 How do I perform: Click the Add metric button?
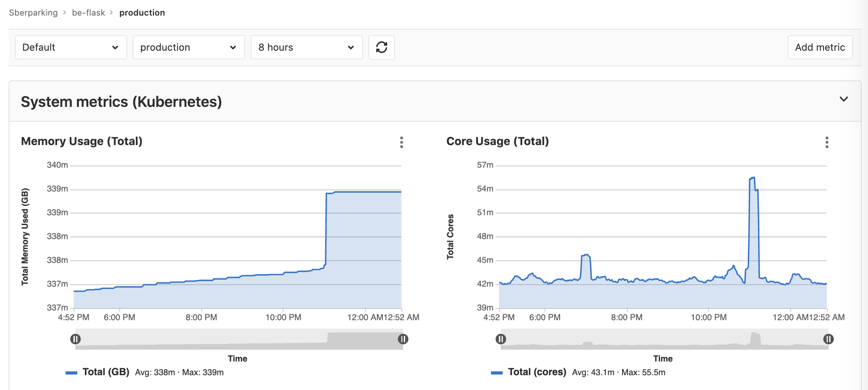(x=820, y=47)
